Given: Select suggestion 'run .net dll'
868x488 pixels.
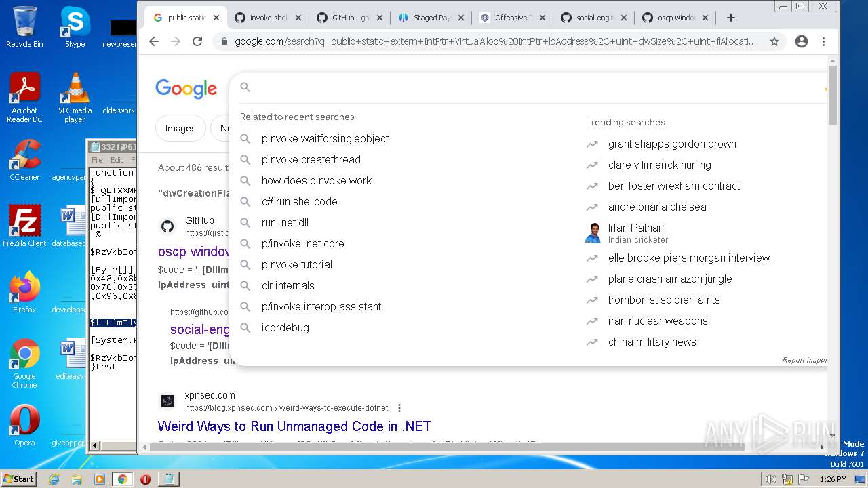Looking at the screenshot, I should [x=285, y=222].
